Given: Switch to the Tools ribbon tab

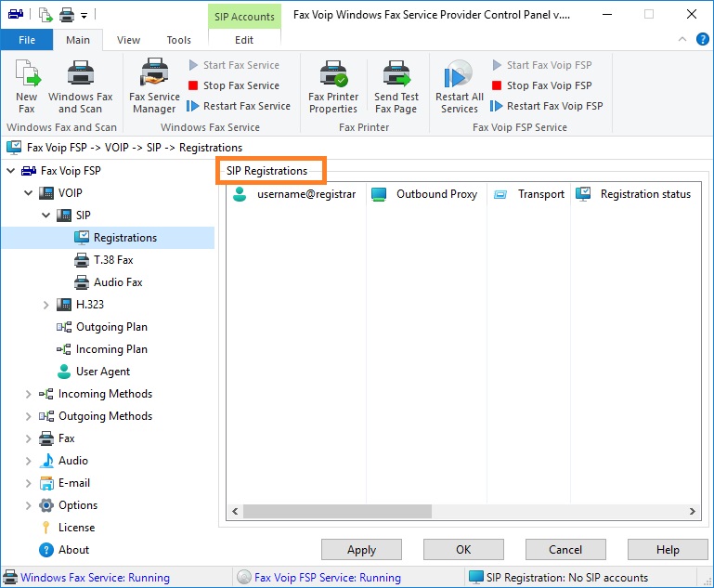Looking at the screenshot, I should [x=179, y=40].
